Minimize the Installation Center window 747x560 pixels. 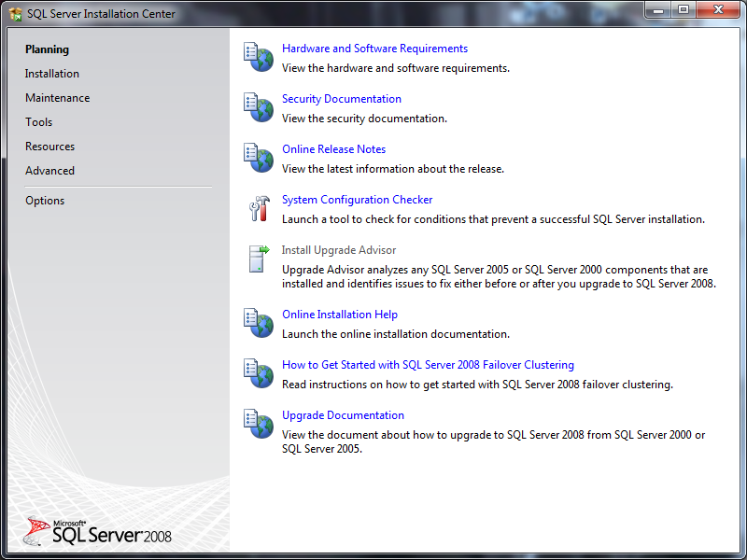[658, 10]
